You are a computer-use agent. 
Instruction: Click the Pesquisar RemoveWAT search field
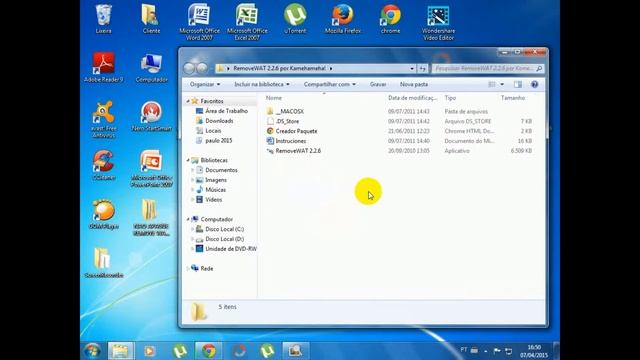click(488, 69)
